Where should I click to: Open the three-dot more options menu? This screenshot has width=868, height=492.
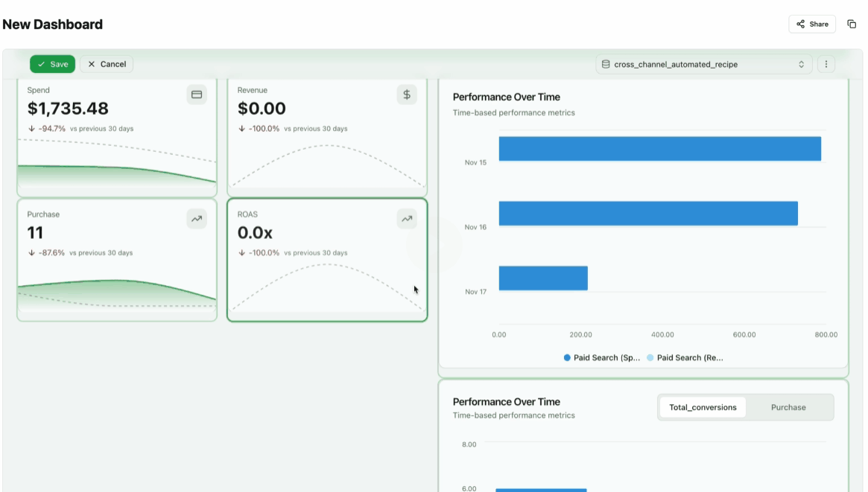pyautogui.click(x=826, y=64)
